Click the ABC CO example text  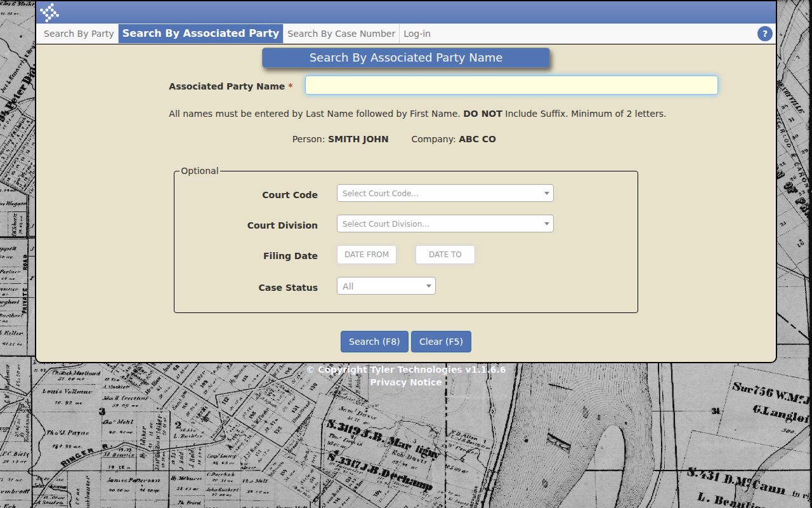(x=478, y=139)
